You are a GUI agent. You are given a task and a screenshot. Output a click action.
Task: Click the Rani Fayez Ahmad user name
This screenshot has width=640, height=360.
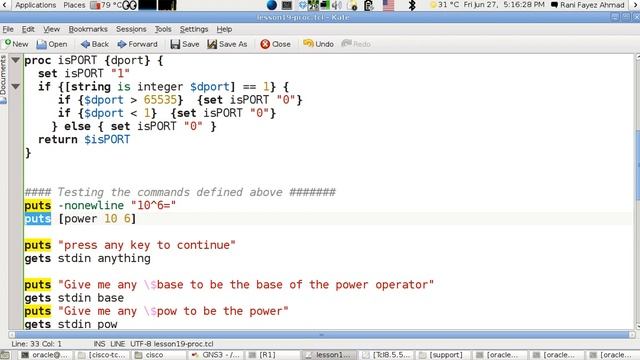click(592, 5)
